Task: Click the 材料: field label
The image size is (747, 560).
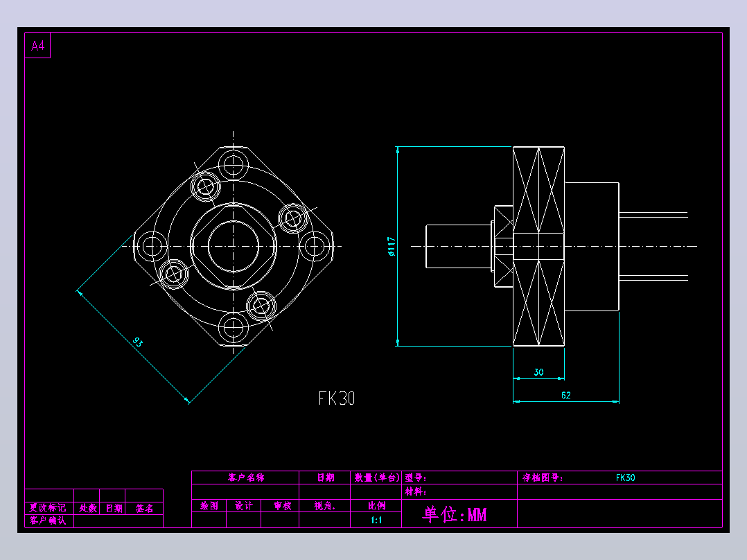Action: pyautogui.click(x=416, y=491)
